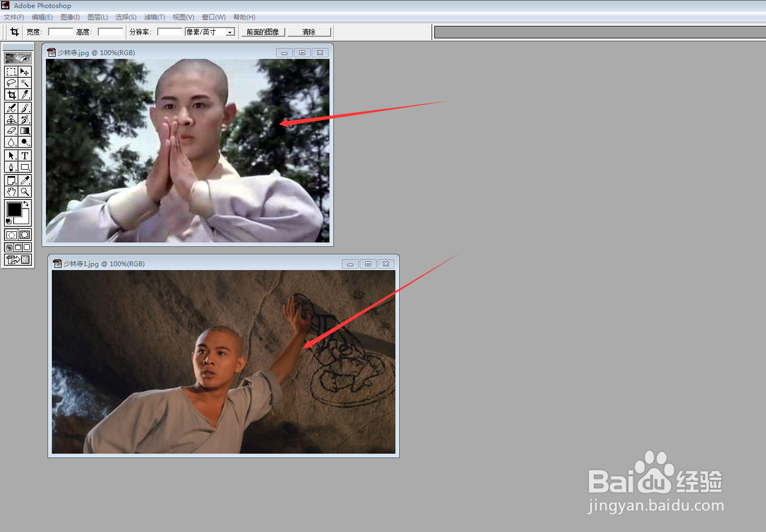This screenshot has width=766, height=532.
Task: Close the 少林寺1.jpg document window
Action: [x=386, y=264]
